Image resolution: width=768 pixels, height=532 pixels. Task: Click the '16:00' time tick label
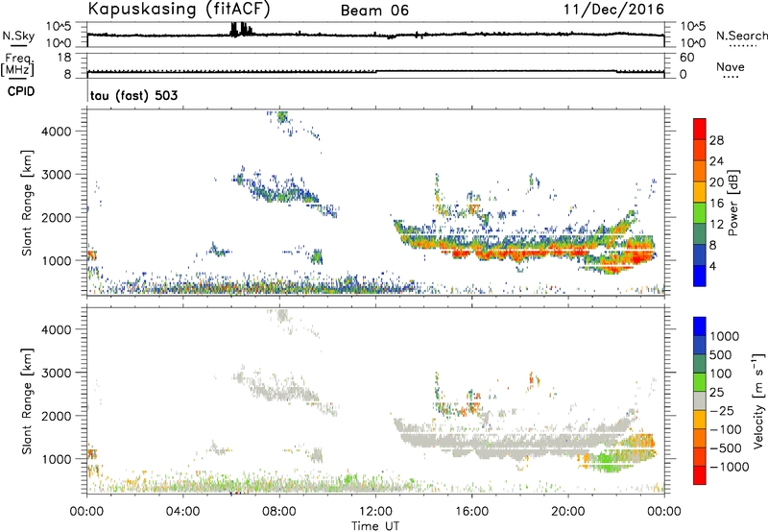[x=471, y=512]
